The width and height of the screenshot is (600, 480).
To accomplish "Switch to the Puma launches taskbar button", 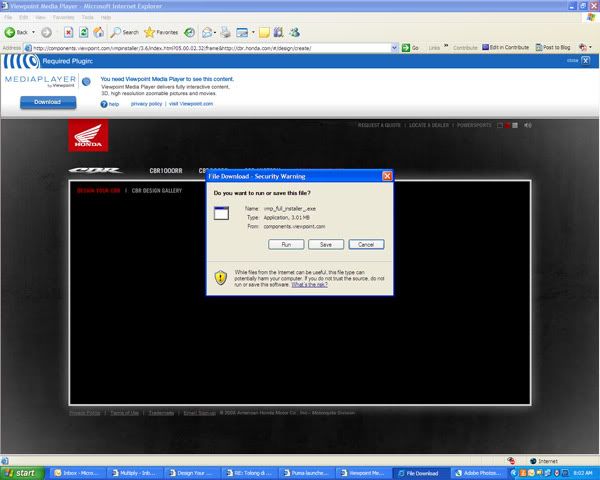I will click(307, 473).
